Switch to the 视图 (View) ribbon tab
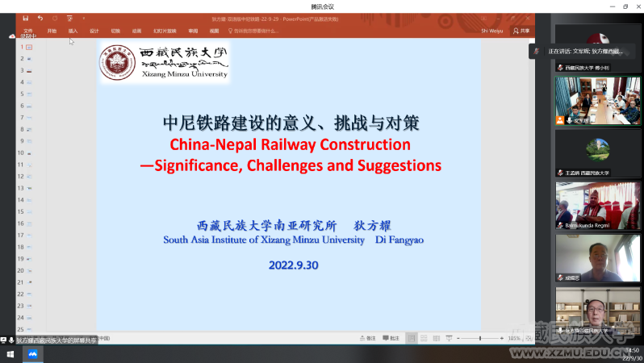Image resolution: width=644 pixels, height=363 pixels. 214,31
